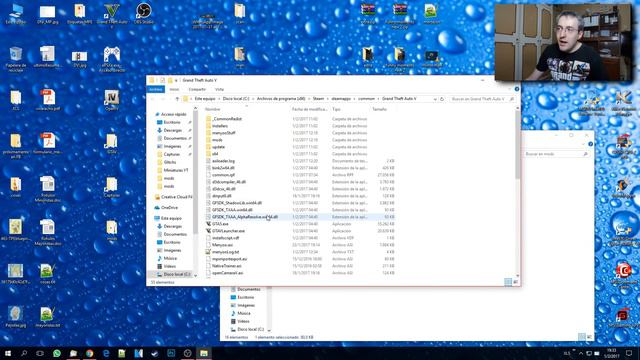640x360 pixels.
Task: Click the Explorer help question-mark icon
Action: pos(517,89)
